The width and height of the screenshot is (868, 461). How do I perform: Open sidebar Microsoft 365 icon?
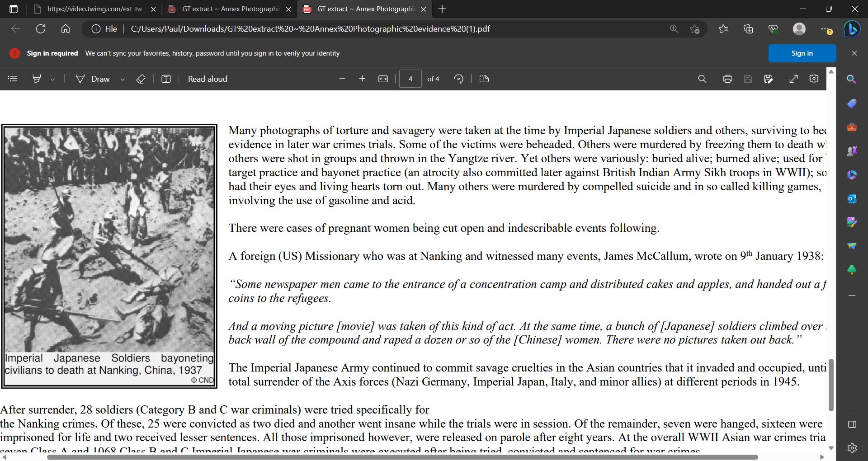pyautogui.click(x=852, y=174)
